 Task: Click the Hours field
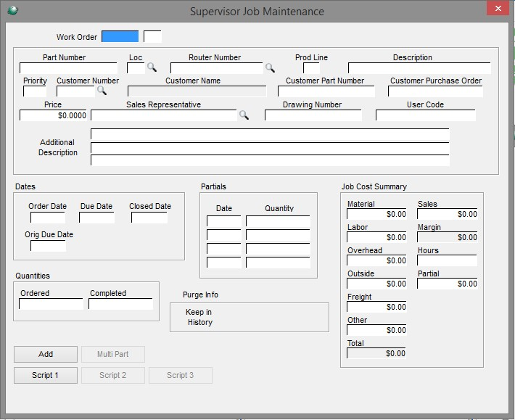(x=448, y=260)
